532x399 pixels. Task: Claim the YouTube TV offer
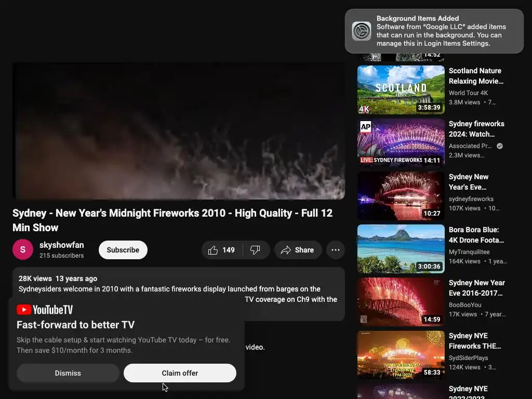coord(180,373)
